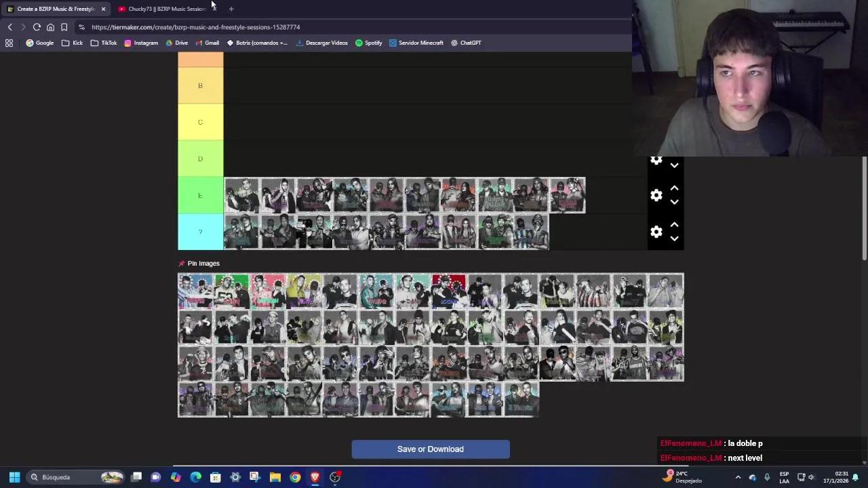Open Descargar Videos bookmark
This screenshot has height=488, width=868.
coord(322,43)
